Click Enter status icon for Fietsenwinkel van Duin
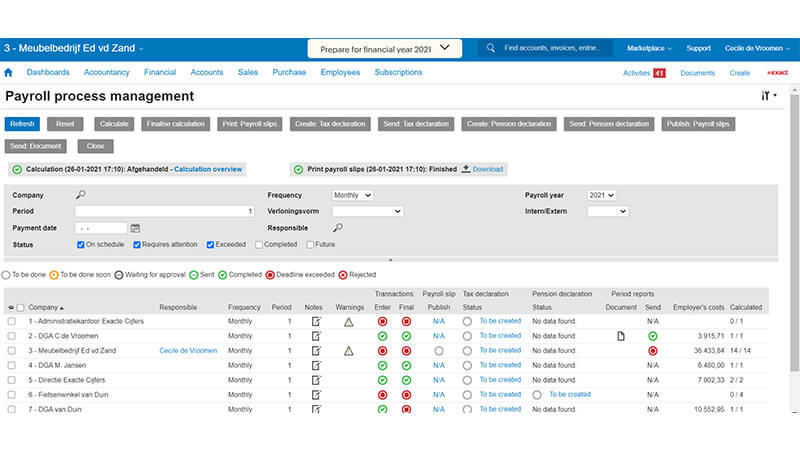The width and height of the screenshot is (800, 450). click(x=382, y=395)
